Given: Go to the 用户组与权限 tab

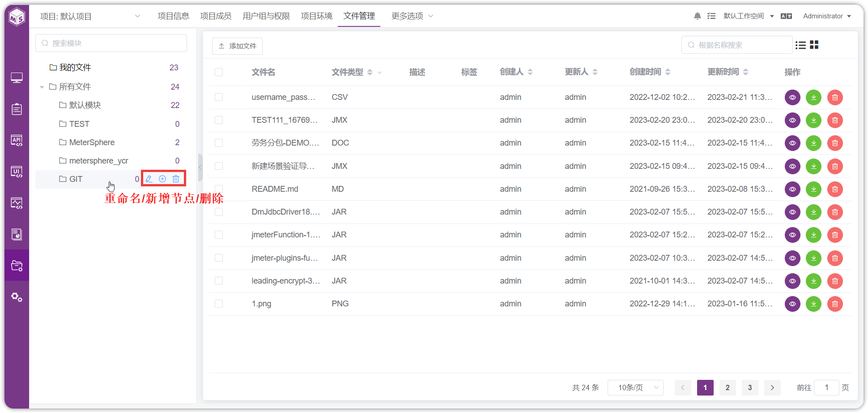Looking at the screenshot, I should tap(266, 16).
